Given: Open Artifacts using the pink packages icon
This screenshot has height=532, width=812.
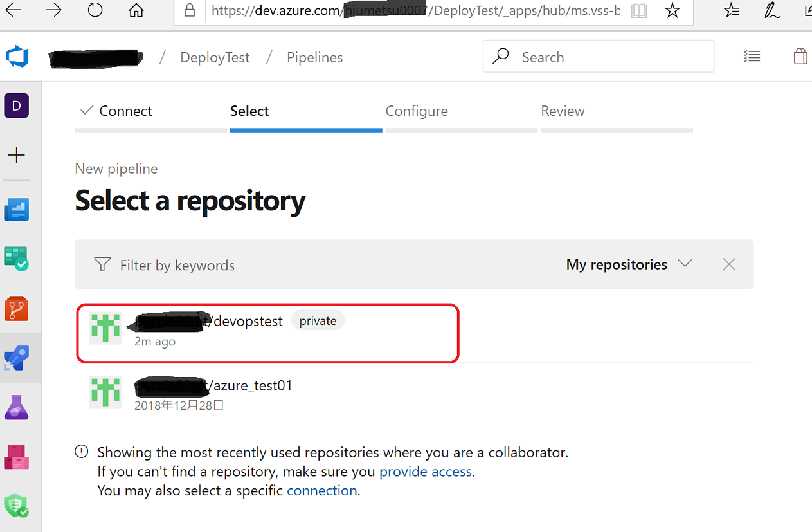Looking at the screenshot, I should click(x=15, y=457).
